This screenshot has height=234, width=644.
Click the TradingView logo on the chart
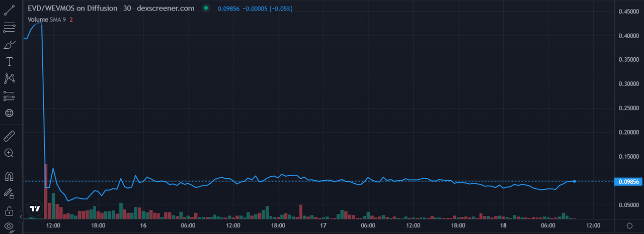pos(35,208)
